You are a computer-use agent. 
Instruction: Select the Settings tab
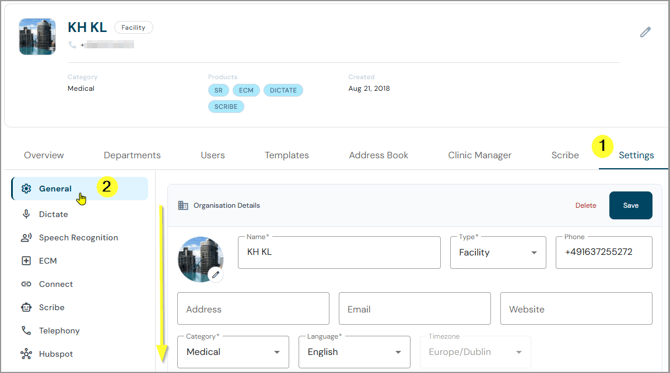click(x=636, y=155)
